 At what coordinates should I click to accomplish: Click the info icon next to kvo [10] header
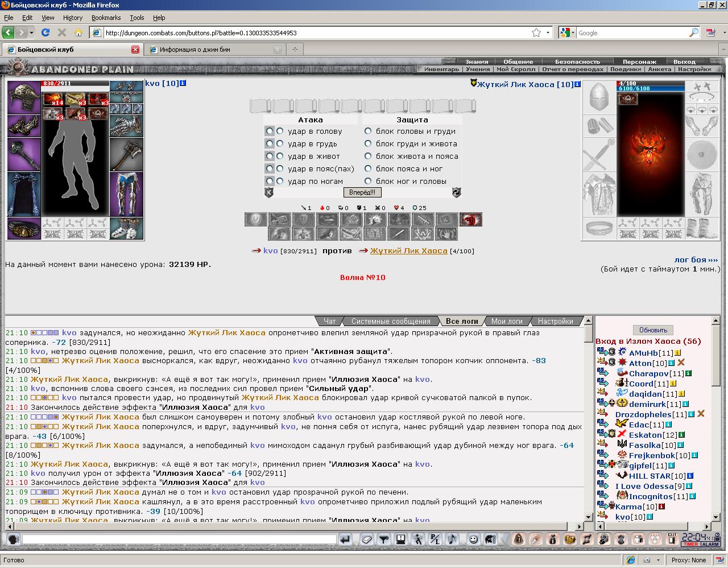tap(183, 83)
